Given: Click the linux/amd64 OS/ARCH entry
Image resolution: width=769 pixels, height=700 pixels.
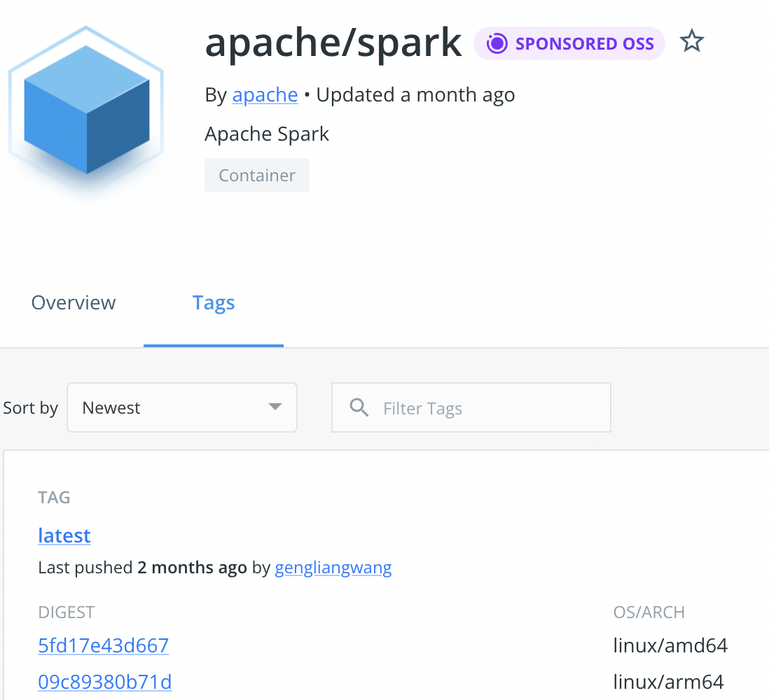Looking at the screenshot, I should click(x=670, y=645).
